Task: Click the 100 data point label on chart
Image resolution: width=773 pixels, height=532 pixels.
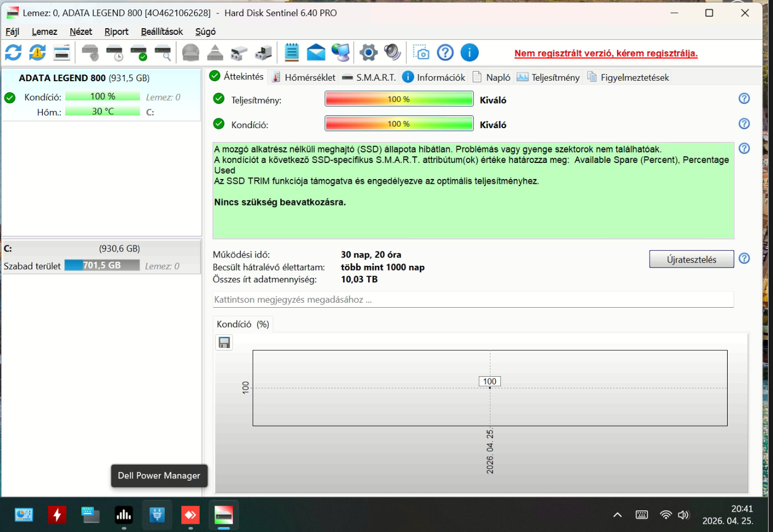Action: (489, 381)
